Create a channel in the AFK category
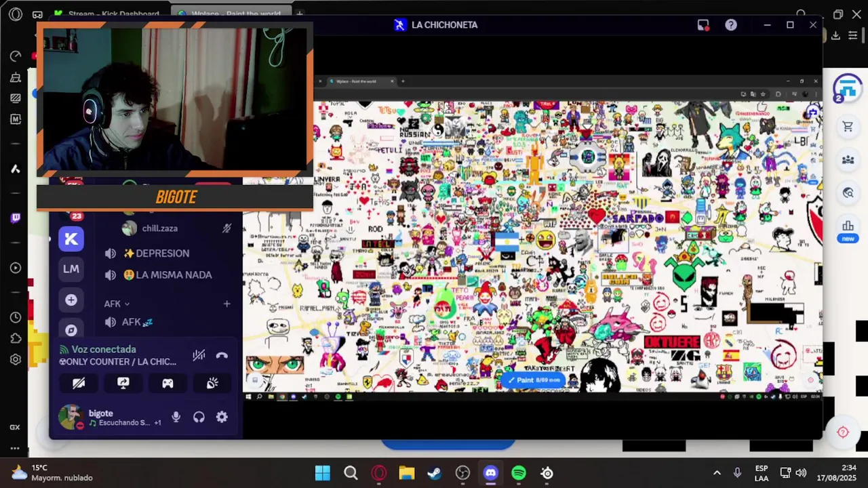The image size is (868, 488). pyautogui.click(x=226, y=304)
